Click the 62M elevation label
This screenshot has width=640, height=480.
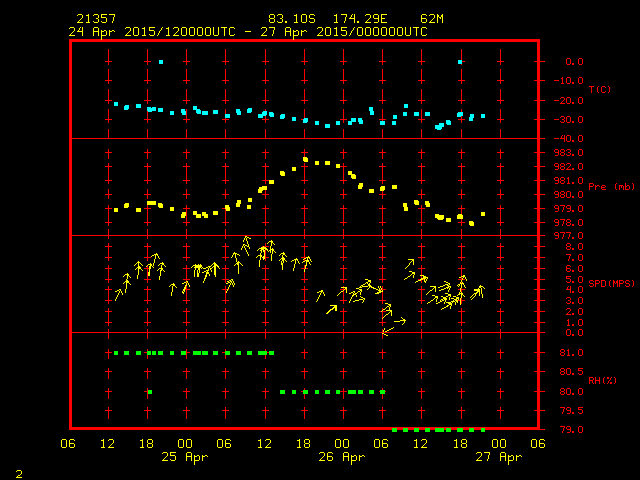431,19
